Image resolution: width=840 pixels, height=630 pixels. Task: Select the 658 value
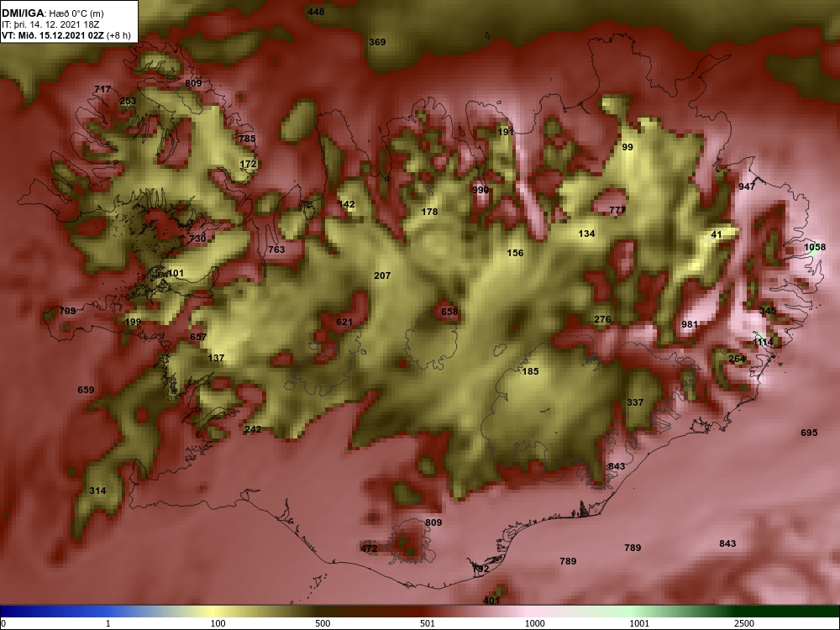(449, 312)
